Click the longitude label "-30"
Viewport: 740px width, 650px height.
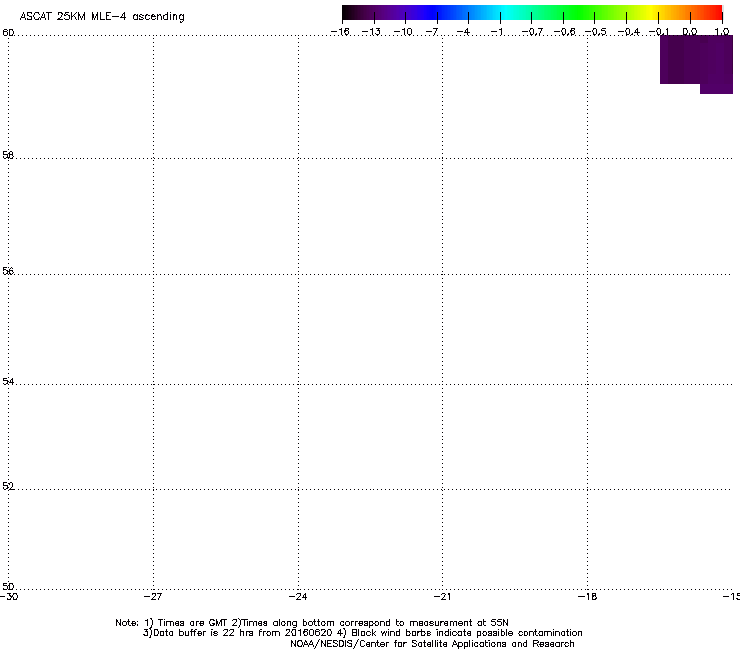pyautogui.click(x=9, y=597)
